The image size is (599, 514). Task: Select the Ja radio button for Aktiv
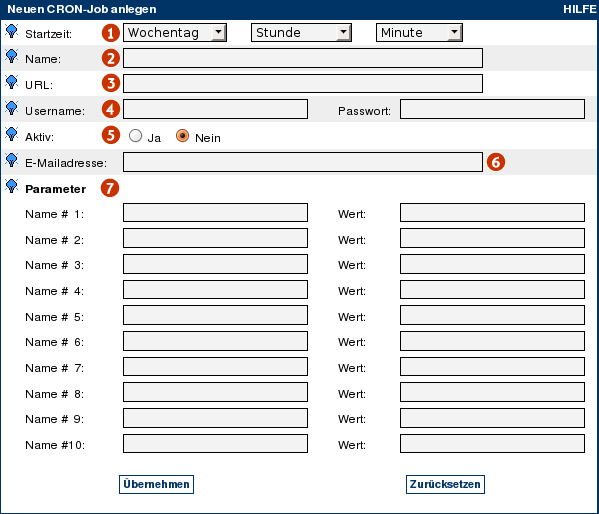(135, 136)
